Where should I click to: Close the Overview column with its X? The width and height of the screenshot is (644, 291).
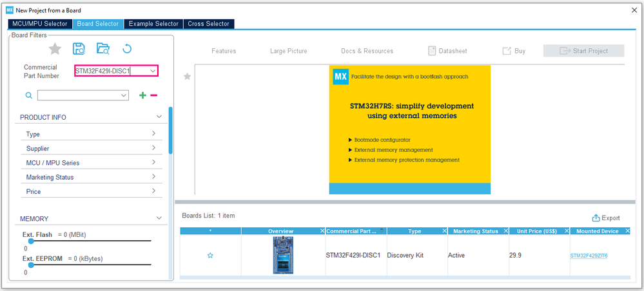322,231
